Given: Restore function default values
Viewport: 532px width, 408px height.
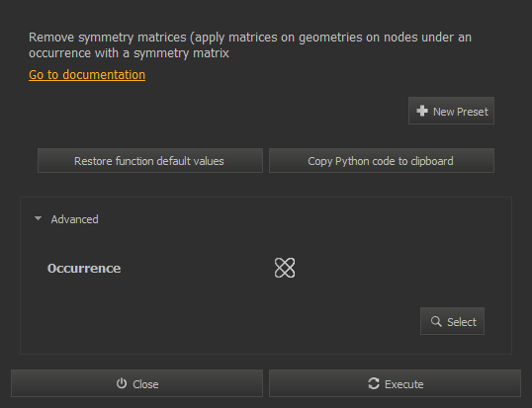Looking at the screenshot, I should click(150, 161).
